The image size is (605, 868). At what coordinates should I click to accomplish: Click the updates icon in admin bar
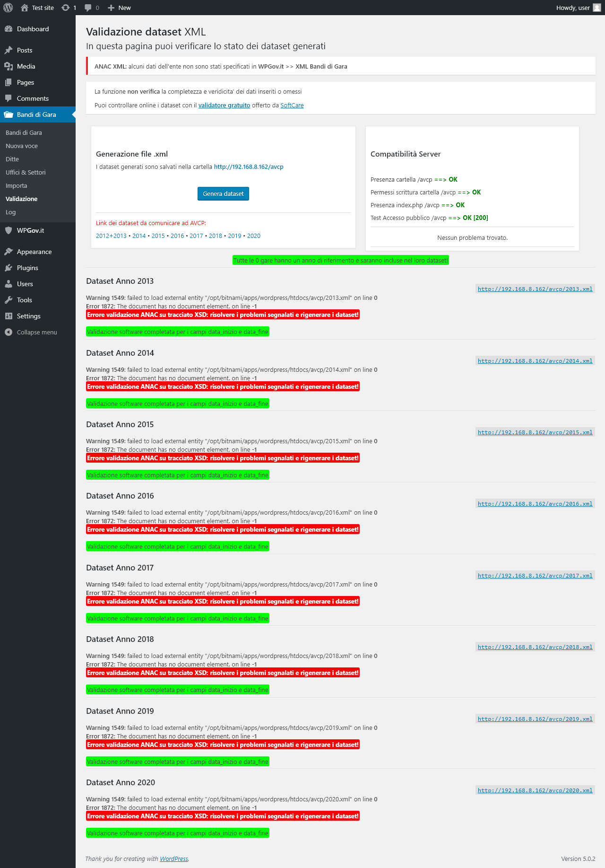pos(66,8)
